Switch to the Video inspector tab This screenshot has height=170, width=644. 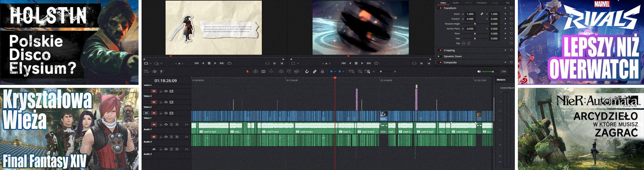tap(443, 3)
